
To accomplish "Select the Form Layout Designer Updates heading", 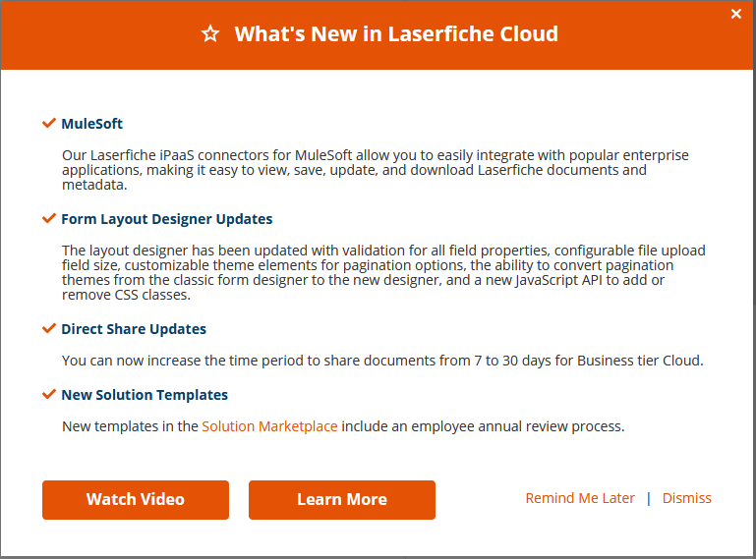I will 167,219.
